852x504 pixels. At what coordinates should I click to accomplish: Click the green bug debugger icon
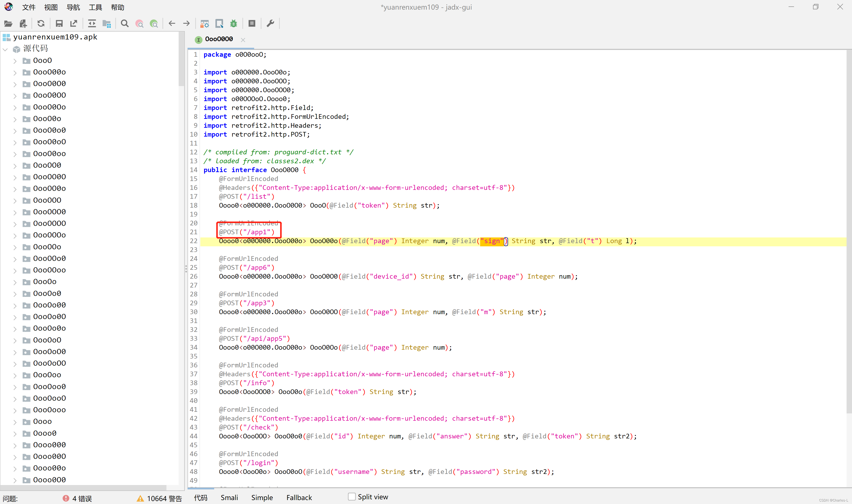point(233,23)
